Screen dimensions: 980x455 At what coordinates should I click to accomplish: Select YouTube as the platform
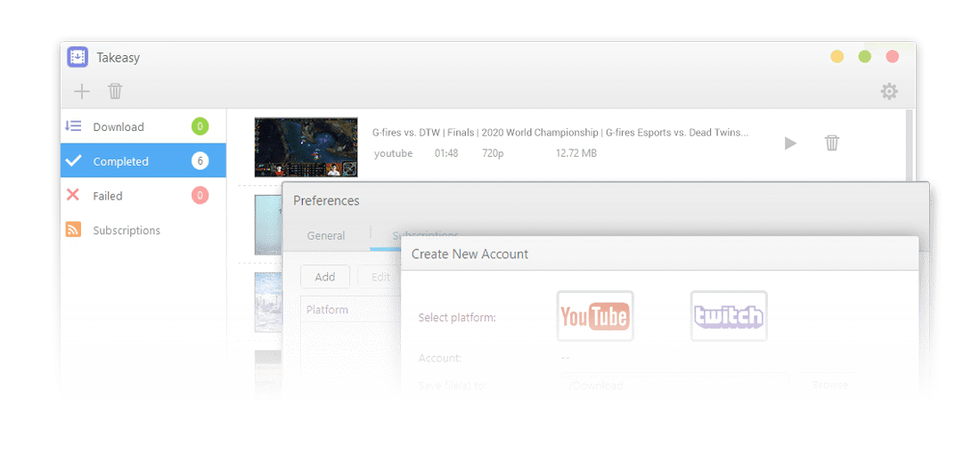click(594, 316)
